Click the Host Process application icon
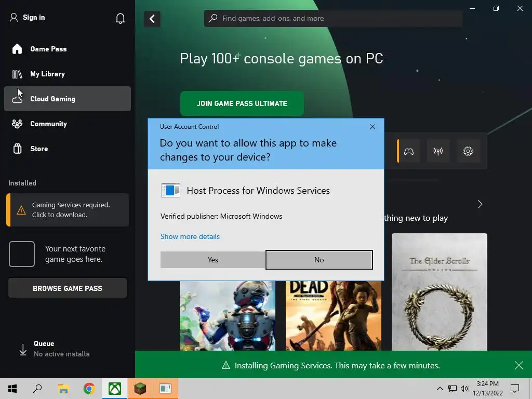The width and height of the screenshot is (532, 399). (170, 190)
